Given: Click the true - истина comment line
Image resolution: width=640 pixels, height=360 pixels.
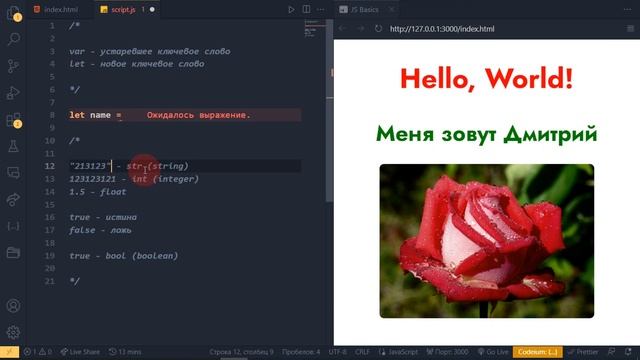Looking at the screenshot, I should pos(103,217).
